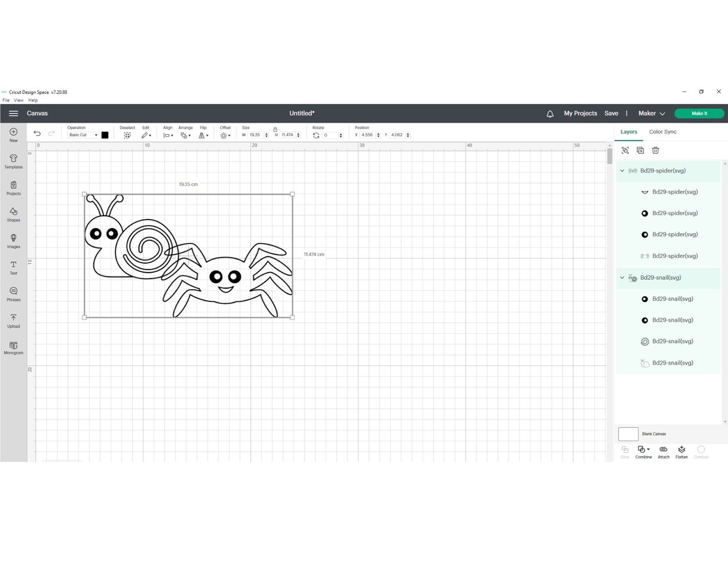Click the green Make It button
Screen dimensions: 728x585
[699, 113]
